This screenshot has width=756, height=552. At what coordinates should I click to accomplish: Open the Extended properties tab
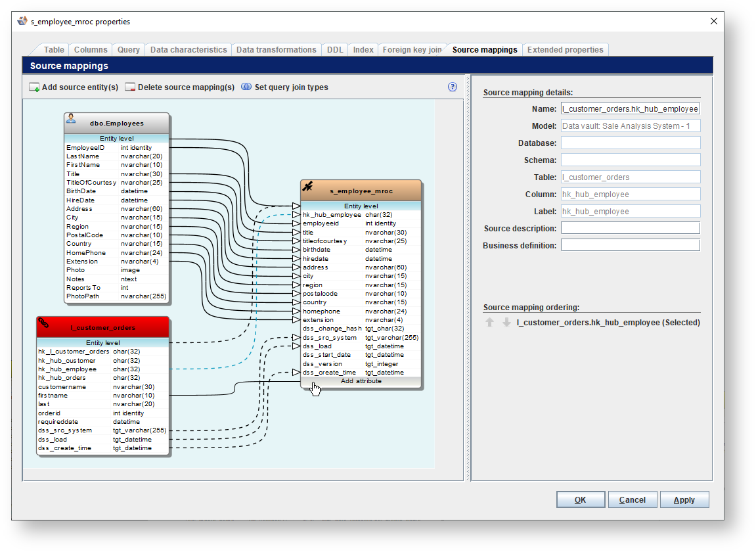point(565,50)
